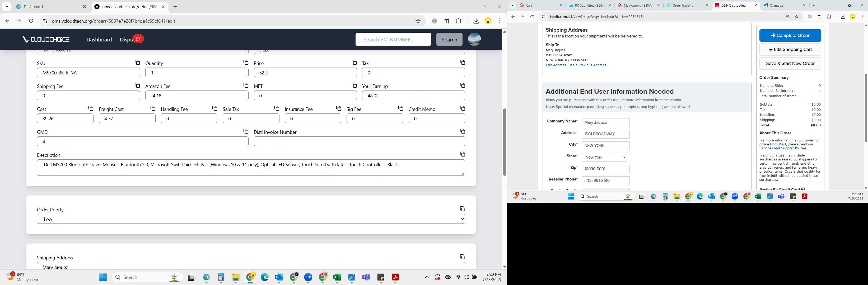Copy the Sale Tax value
868x285 pixels.
coord(277,108)
